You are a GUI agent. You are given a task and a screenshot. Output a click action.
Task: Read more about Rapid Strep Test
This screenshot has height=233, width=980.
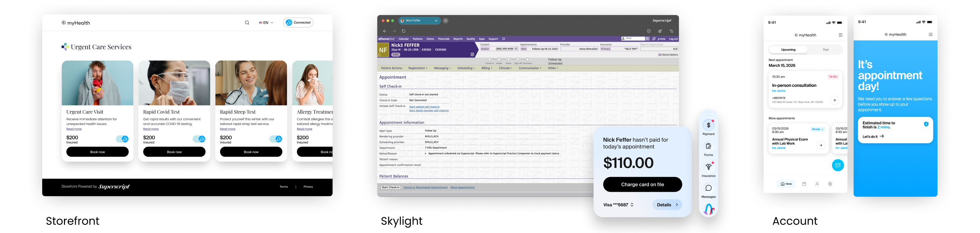228,129
